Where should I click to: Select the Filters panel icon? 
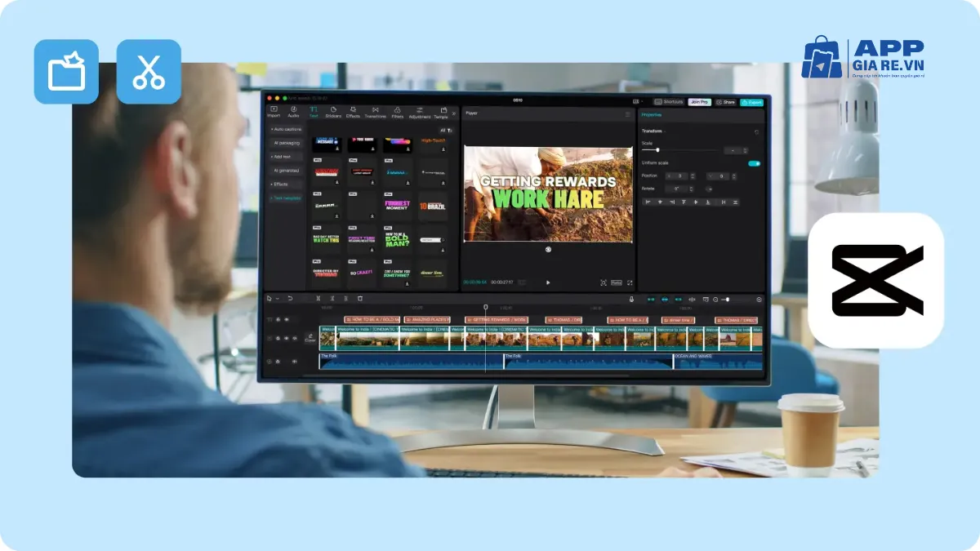point(398,110)
